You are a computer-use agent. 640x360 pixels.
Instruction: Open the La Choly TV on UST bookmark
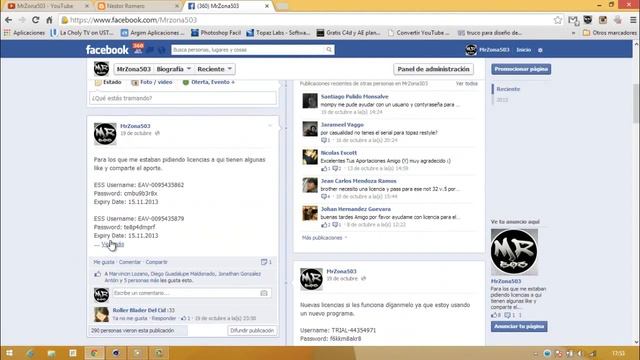pos(82,33)
